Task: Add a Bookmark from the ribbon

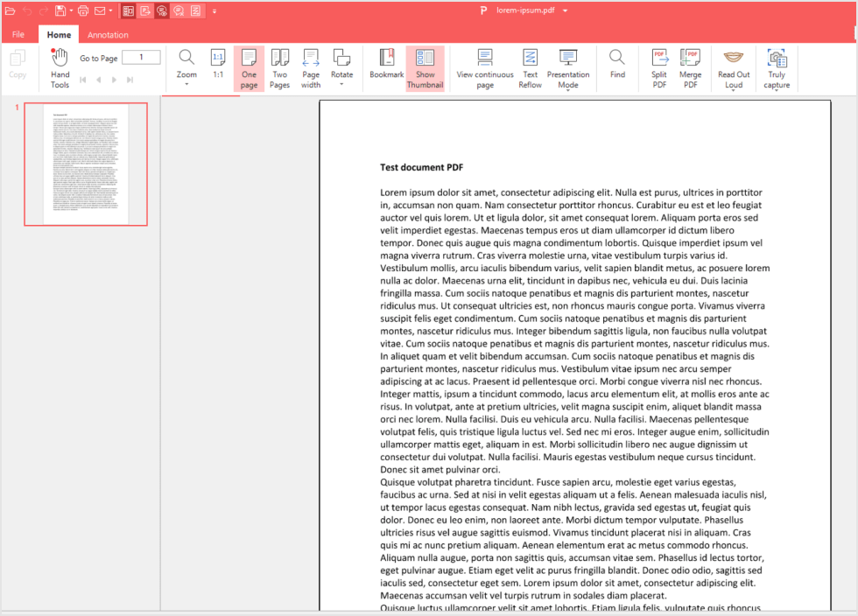Action: point(386,66)
